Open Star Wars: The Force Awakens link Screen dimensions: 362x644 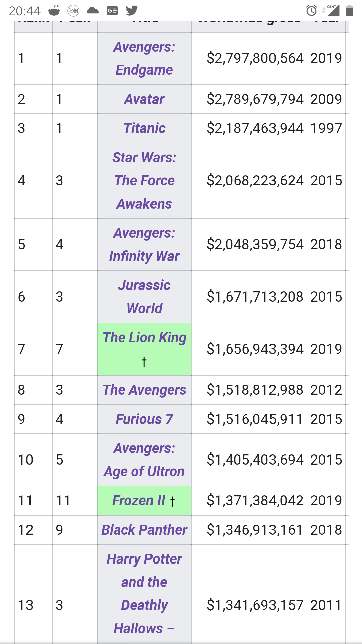(x=144, y=181)
